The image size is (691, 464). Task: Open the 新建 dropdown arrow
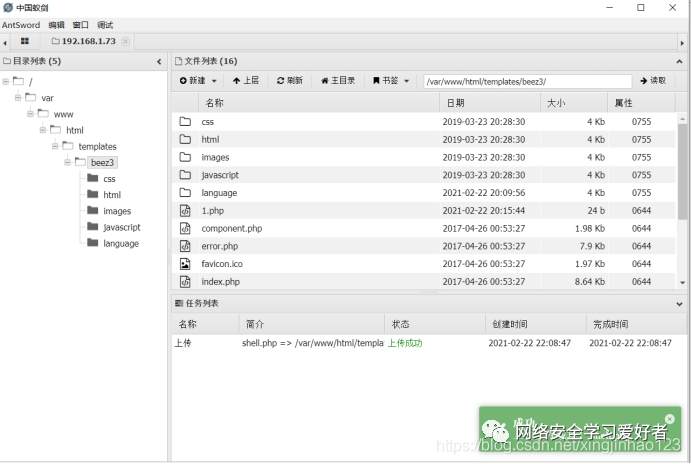click(214, 81)
